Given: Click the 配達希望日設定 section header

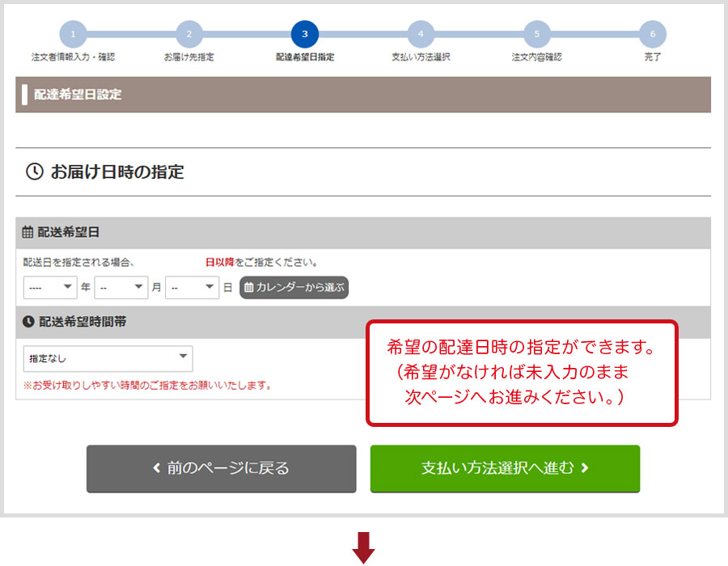Looking at the screenshot, I should point(363,95).
